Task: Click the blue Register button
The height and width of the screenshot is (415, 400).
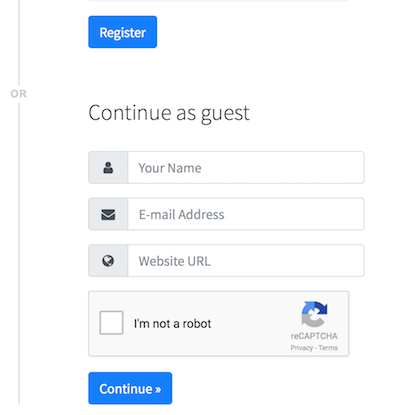Action: tap(122, 32)
